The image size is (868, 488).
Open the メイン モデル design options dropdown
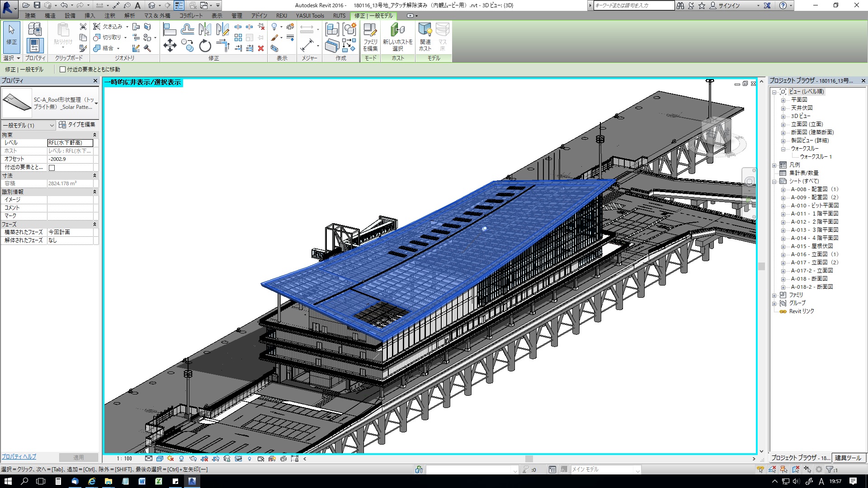637,470
